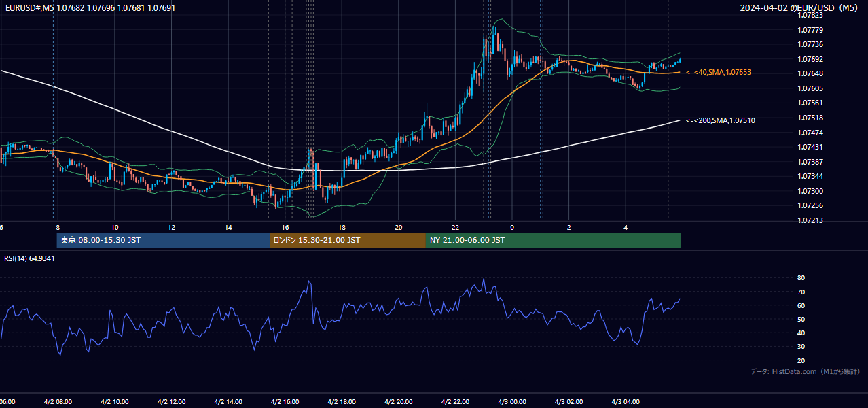Select the London 15:30-21:00 JST session bar
Viewport: 868px width, 408px height.
[x=348, y=240]
